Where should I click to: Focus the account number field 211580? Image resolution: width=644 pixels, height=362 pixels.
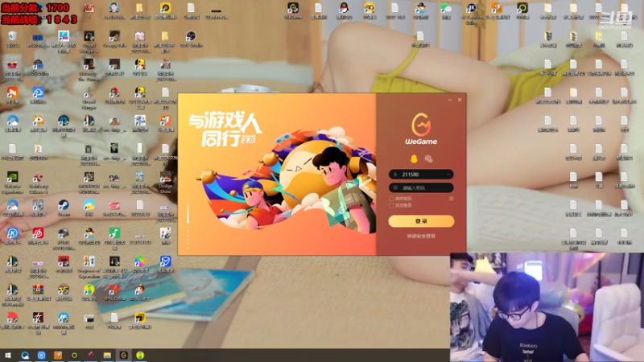click(x=421, y=175)
